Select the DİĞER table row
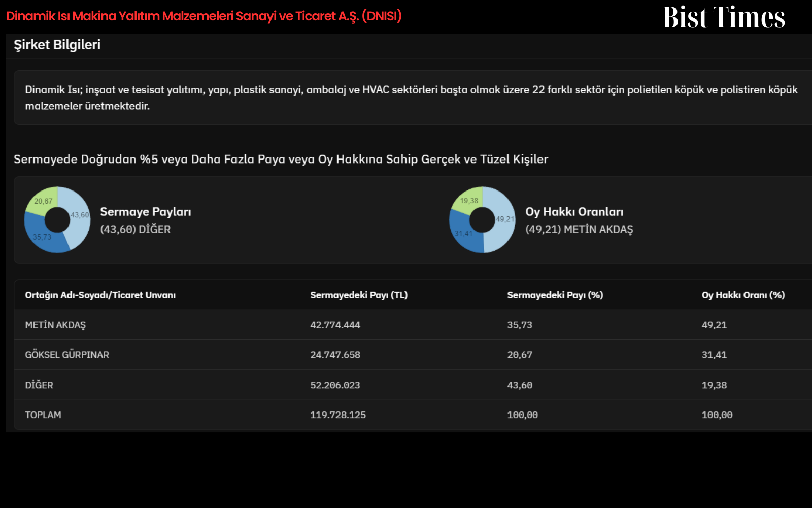Viewport: 812px width, 508px height. pyautogui.click(x=413, y=385)
